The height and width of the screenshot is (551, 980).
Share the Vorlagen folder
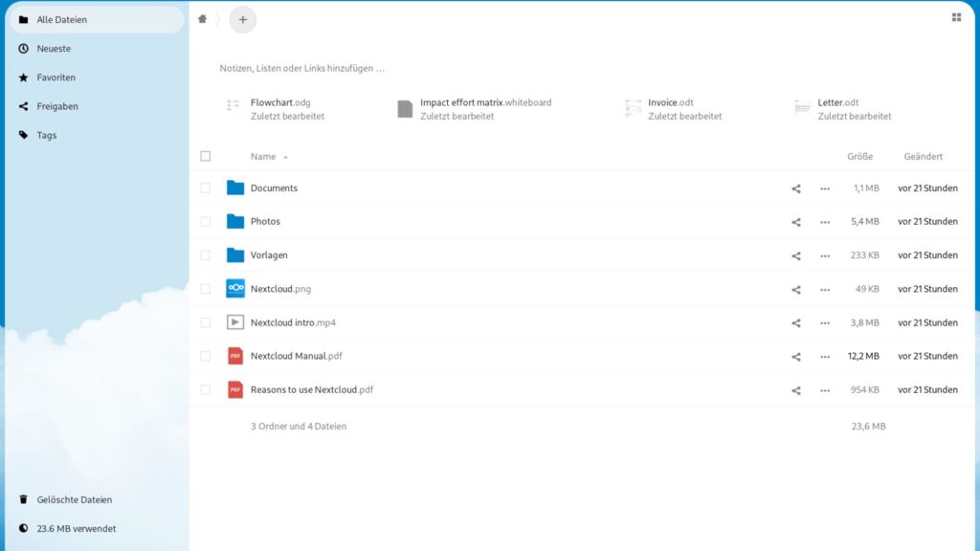[x=795, y=255]
